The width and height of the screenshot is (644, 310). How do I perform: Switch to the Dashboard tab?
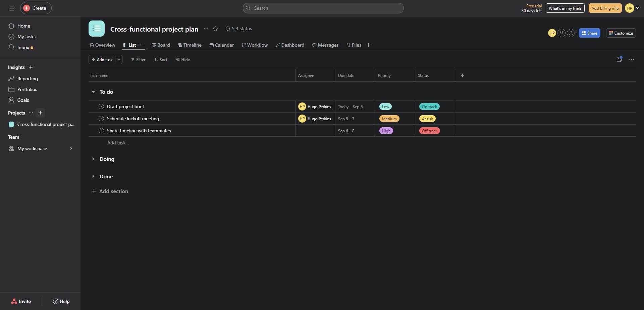[290, 45]
